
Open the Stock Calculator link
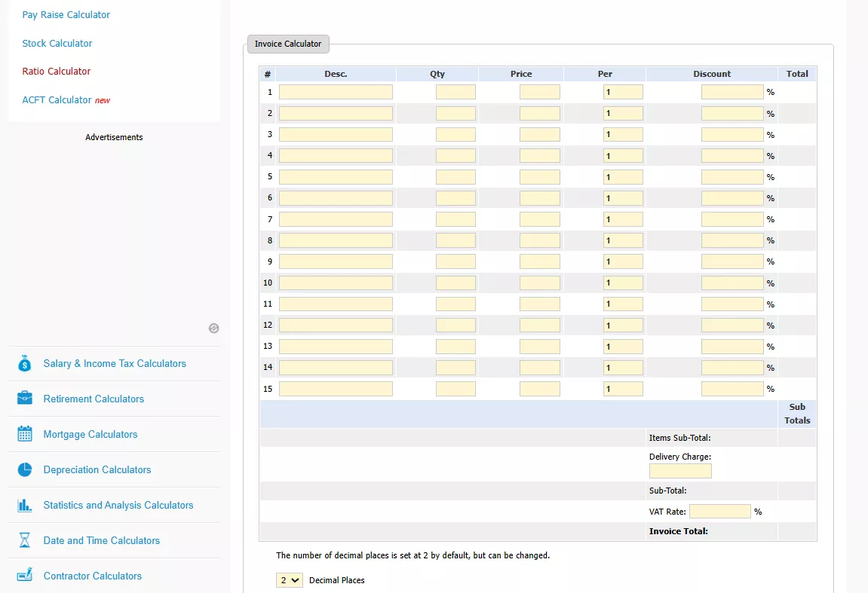pyautogui.click(x=57, y=44)
